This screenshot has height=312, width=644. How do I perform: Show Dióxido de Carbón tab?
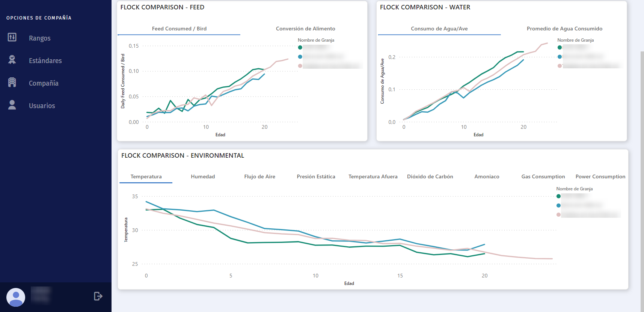click(430, 177)
